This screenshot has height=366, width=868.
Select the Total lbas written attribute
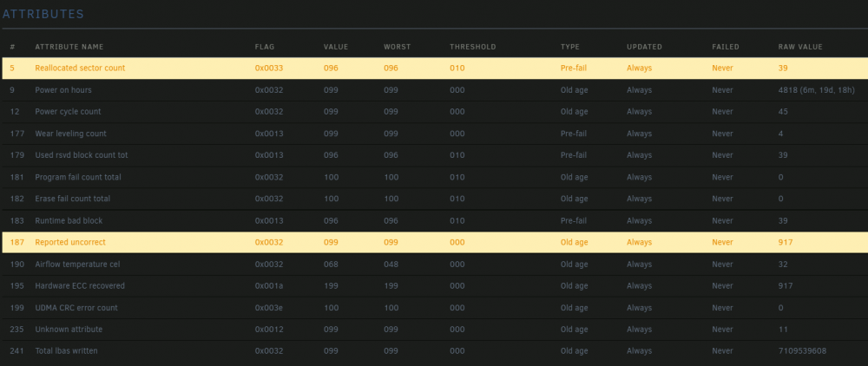[67, 351]
